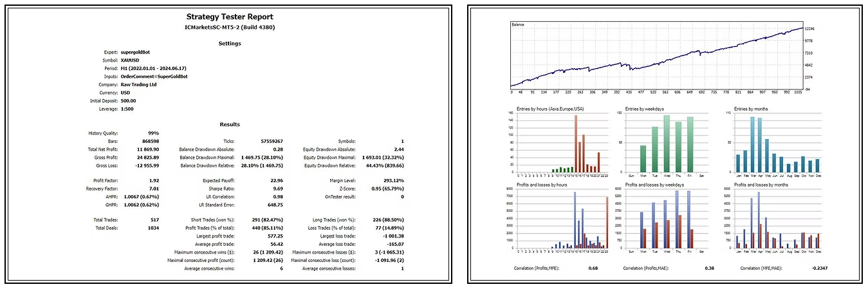Click the Entries by weekdays bar chart
Viewport: 868px width, 289px height.
click(x=666, y=143)
